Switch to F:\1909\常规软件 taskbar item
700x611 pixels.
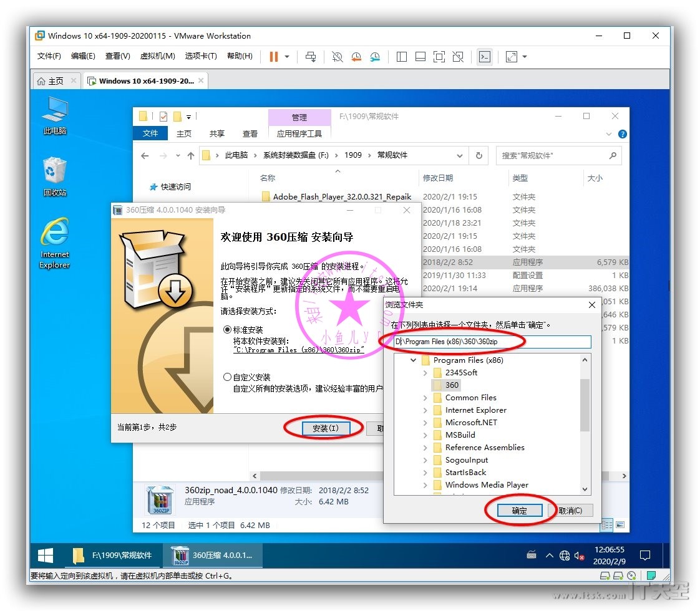pos(112,556)
